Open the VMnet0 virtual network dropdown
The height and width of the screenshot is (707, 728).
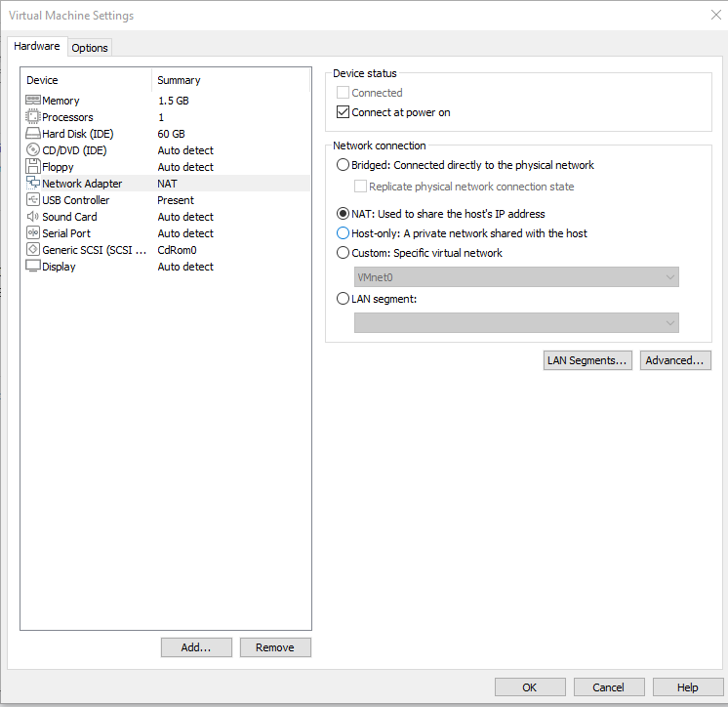516,277
